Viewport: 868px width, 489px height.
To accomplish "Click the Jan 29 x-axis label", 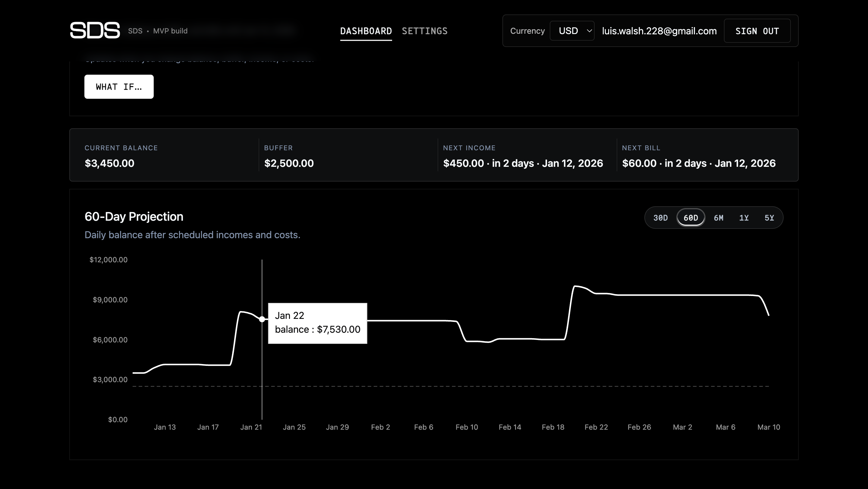I will tap(337, 427).
